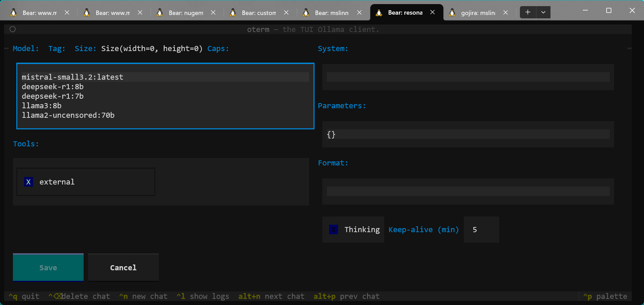Focus the System prompt text field
The height and width of the screenshot is (305, 644).
(468, 77)
